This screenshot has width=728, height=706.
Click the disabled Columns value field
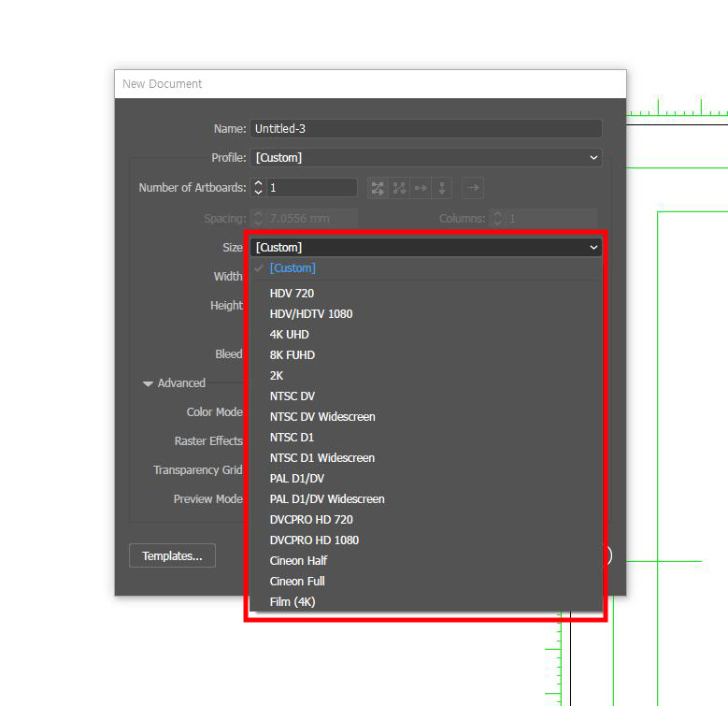550,218
